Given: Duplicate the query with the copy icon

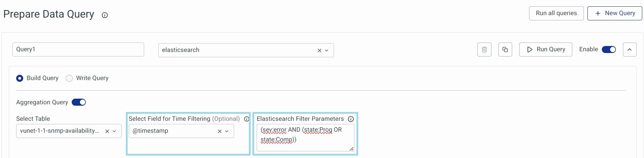Looking at the screenshot, I should tap(505, 50).
